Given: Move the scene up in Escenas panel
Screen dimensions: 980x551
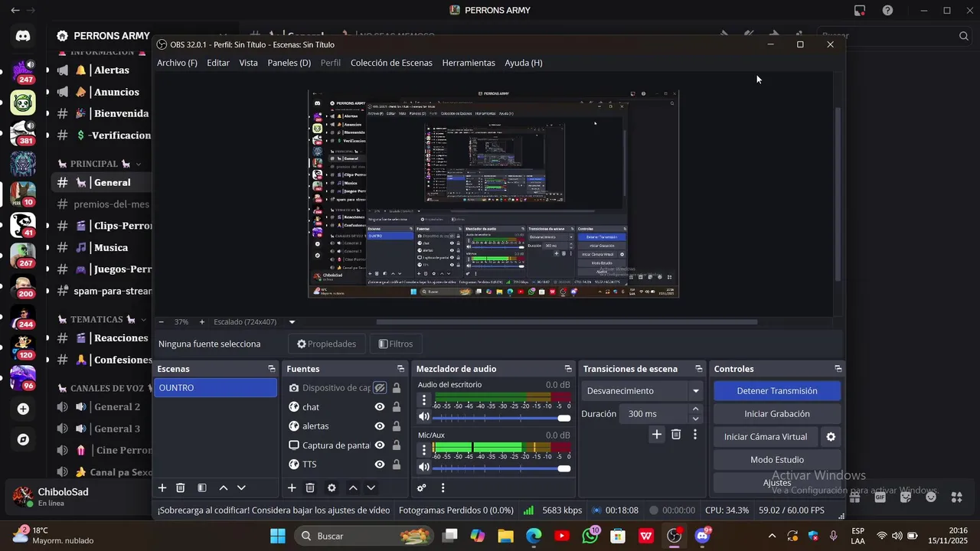Looking at the screenshot, I should pos(224,488).
